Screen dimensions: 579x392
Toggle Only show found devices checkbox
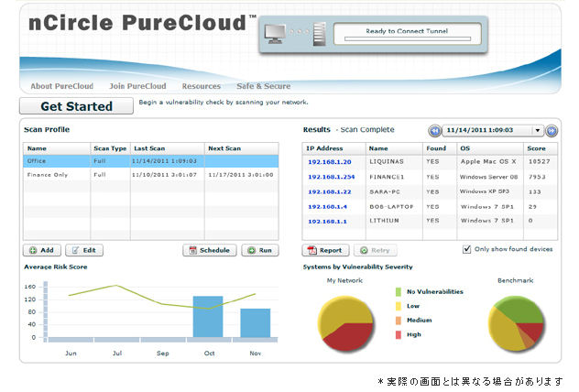click(466, 249)
